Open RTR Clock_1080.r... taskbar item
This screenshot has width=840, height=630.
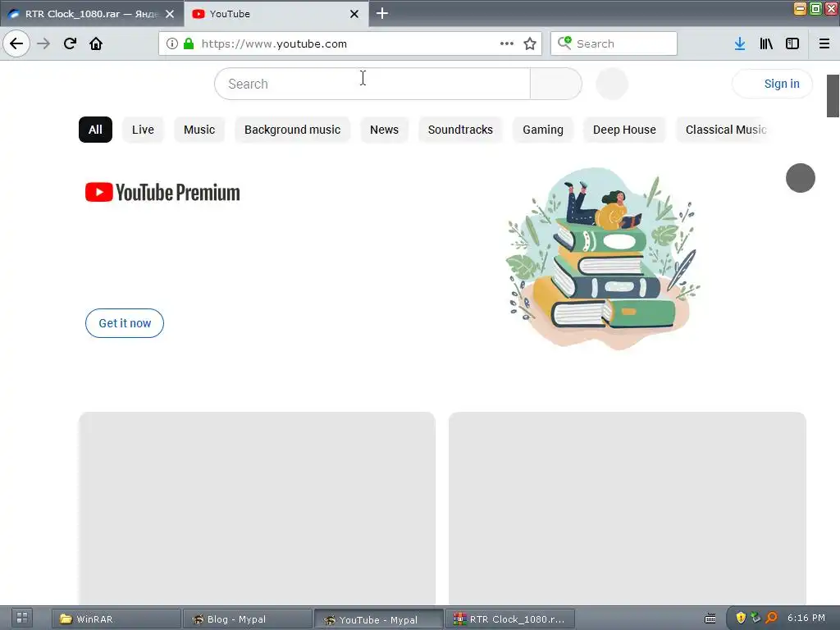click(x=510, y=619)
